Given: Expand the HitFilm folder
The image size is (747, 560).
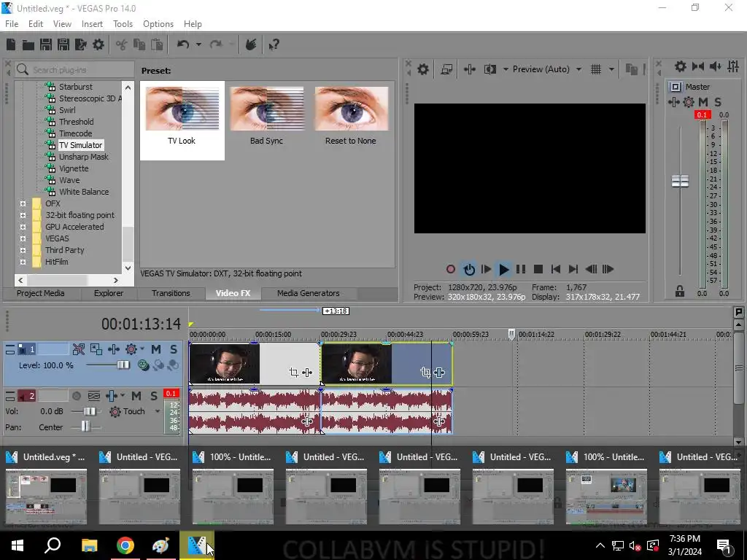Looking at the screenshot, I should [23, 262].
